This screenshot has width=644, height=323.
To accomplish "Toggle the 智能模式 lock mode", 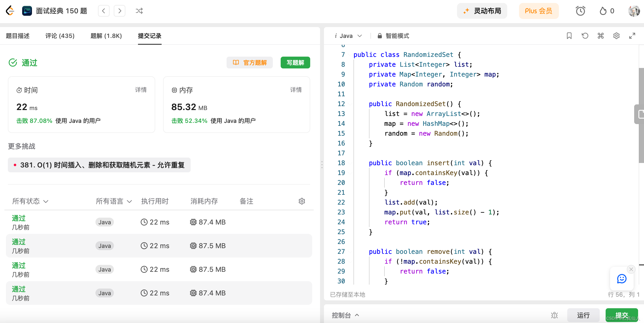I will coord(393,36).
